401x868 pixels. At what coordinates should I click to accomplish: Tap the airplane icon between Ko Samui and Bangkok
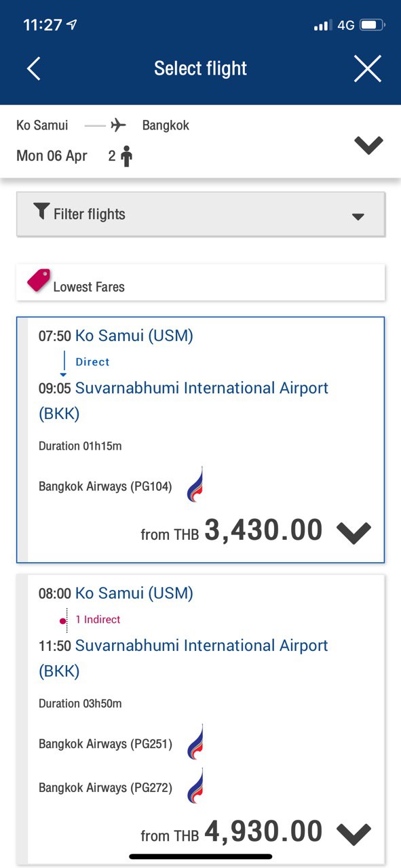tap(119, 125)
